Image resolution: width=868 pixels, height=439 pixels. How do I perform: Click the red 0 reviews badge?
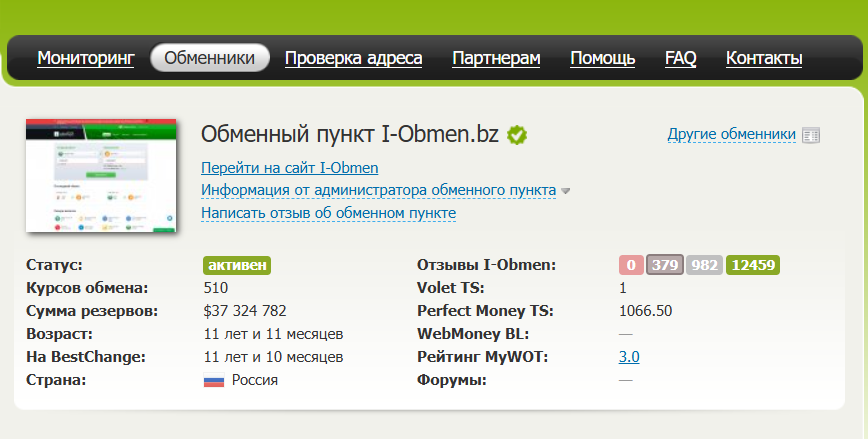point(630,265)
